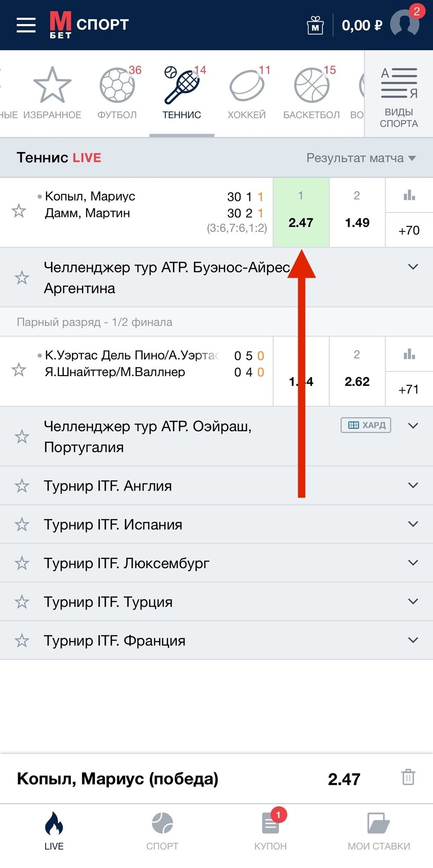Open the hamburger menu

coord(26,25)
